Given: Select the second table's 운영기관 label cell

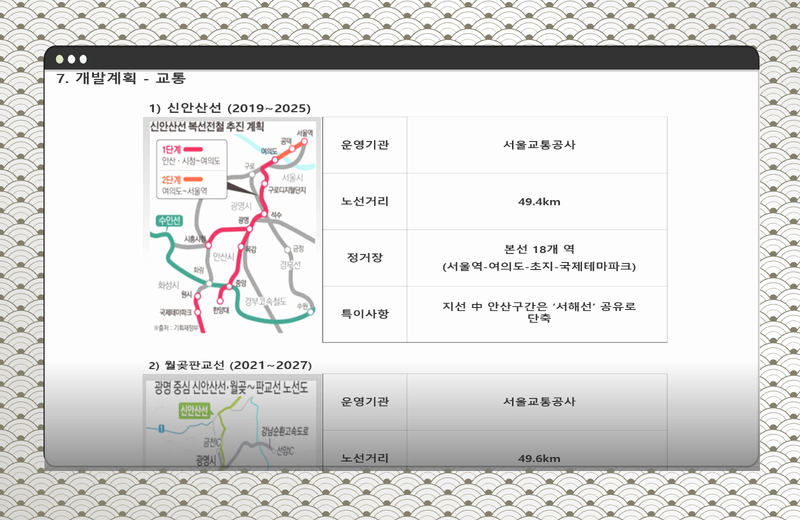Looking at the screenshot, I should pyautogui.click(x=365, y=402).
